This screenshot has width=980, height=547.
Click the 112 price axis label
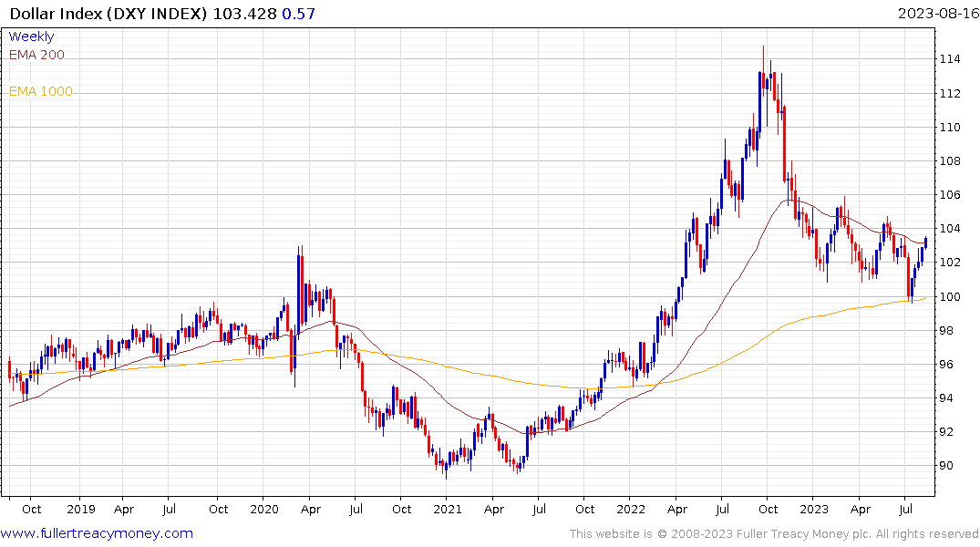click(950, 94)
